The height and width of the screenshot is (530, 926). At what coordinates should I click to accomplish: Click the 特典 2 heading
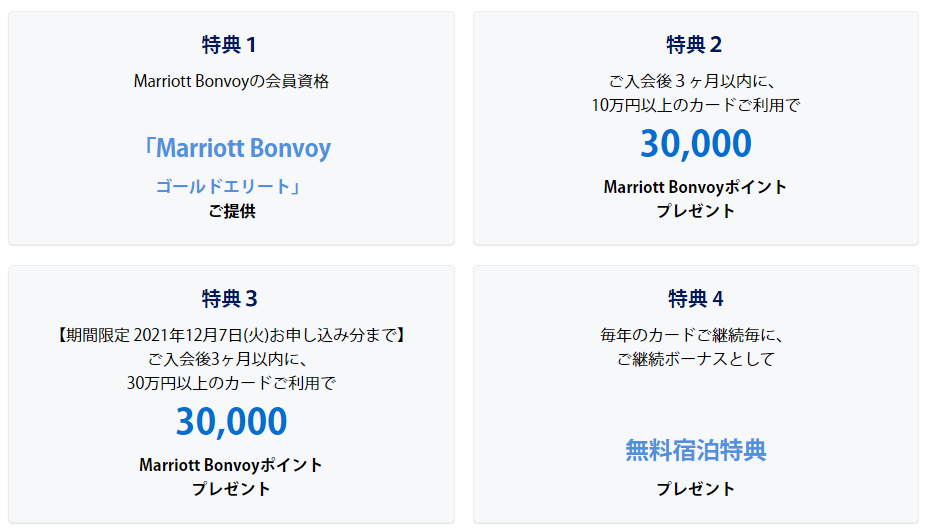[694, 45]
